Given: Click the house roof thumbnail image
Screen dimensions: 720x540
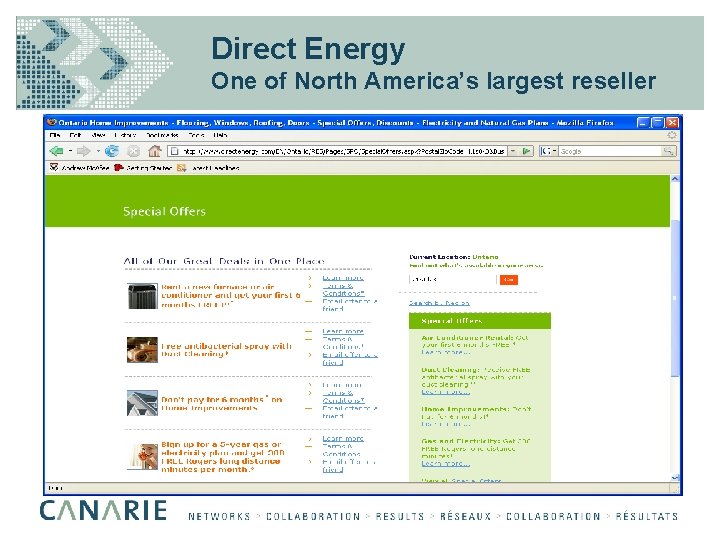Looking at the screenshot, I should point(142,403).
